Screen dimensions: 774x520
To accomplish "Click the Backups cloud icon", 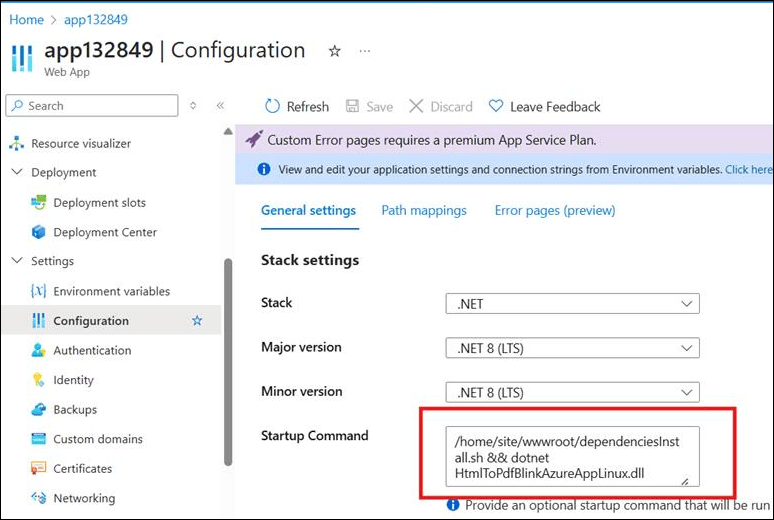I will point(39,409).
